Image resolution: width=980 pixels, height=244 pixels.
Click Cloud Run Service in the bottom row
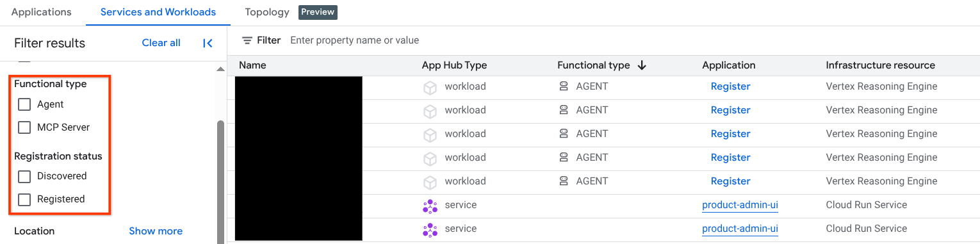click(x=867, y=229)
